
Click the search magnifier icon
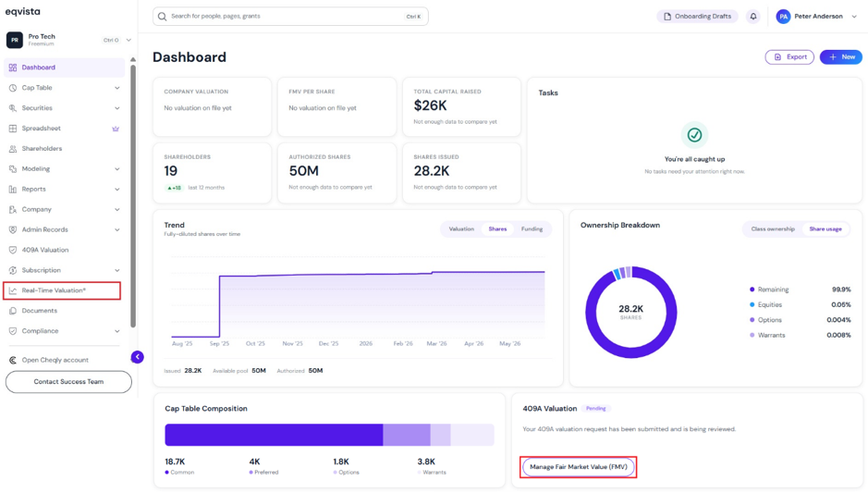[162, 17]
